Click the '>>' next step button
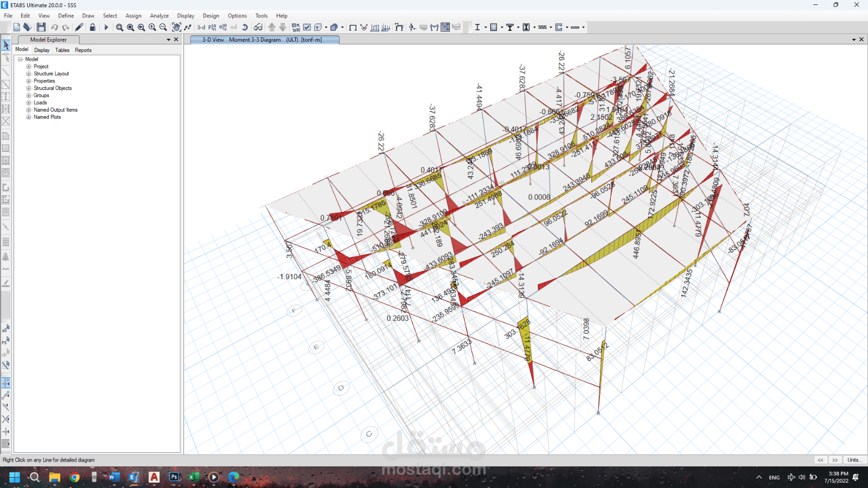Image resolution: width=868 pixels, height=488 pixels. coord(835,460)
